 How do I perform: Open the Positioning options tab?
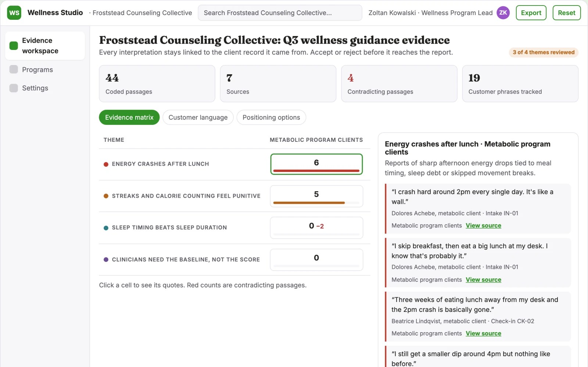coord(271,118)
